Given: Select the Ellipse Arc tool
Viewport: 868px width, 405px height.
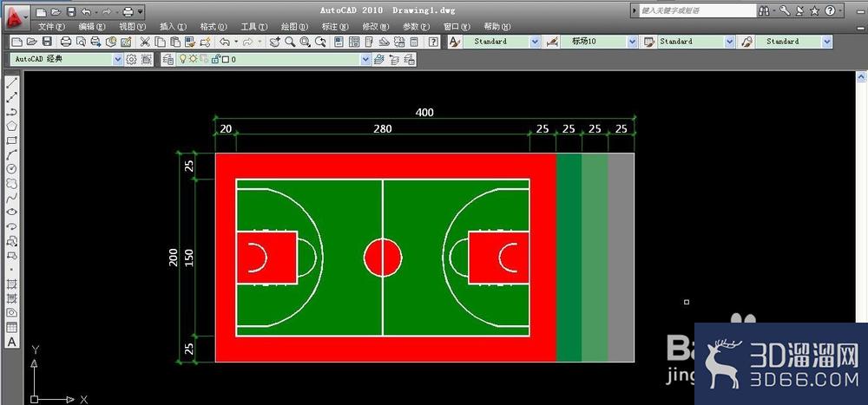Looking at the screenshot, I should click(x=11, y=227).
